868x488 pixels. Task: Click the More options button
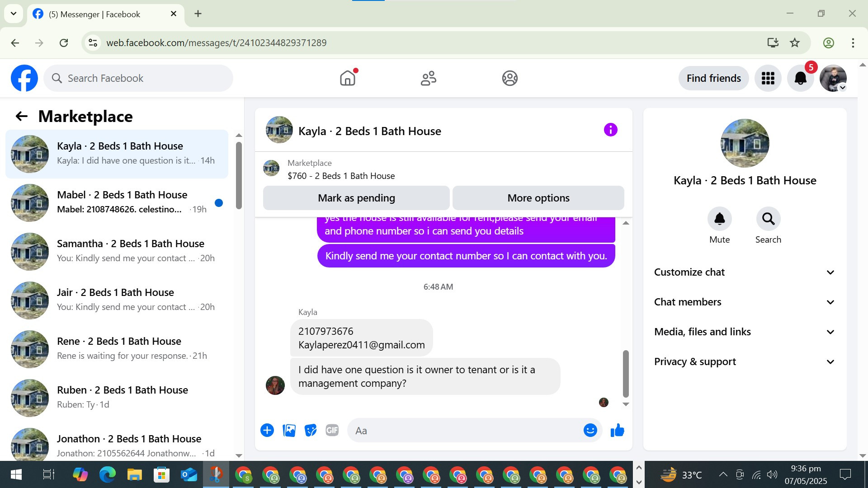(538, 198)
